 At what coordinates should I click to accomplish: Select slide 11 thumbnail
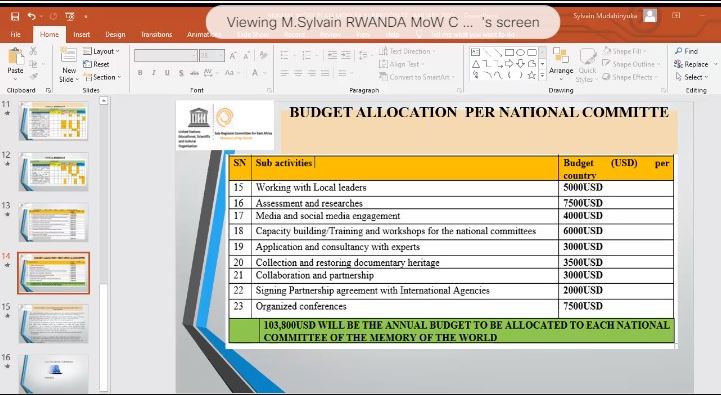click(53, 121)
